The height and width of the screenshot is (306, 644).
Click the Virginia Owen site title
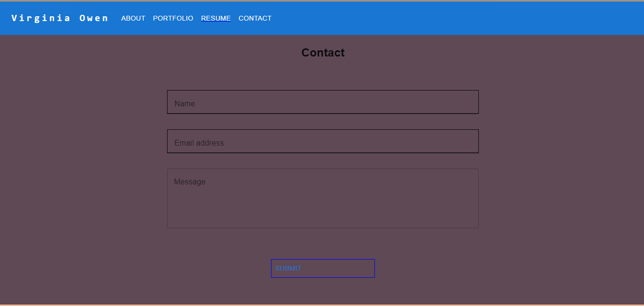point(59,18)
